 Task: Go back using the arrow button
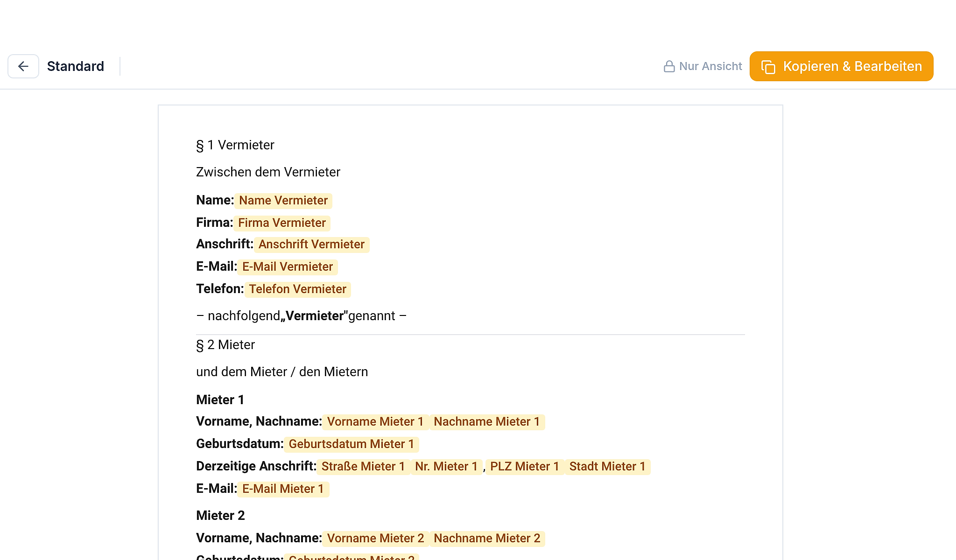click(x=23, y=66)
